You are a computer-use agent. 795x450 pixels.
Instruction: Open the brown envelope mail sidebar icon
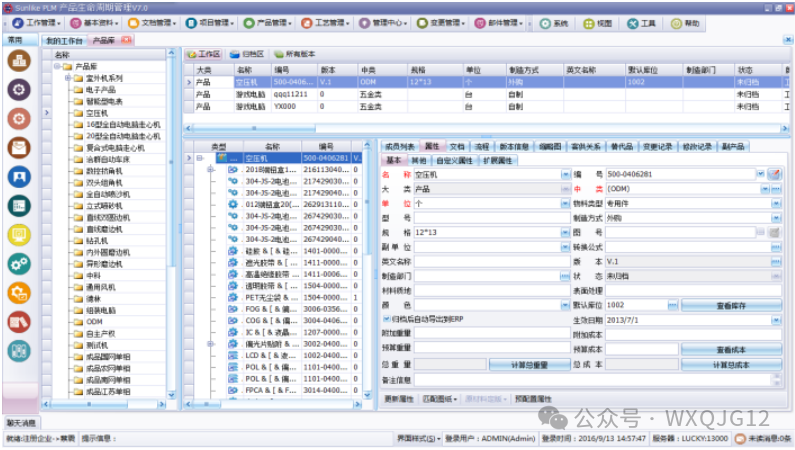19,147
